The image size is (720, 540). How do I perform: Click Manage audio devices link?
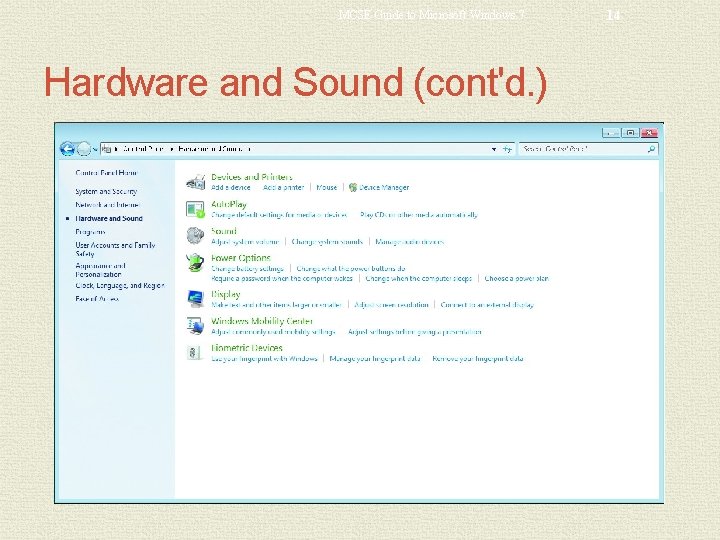tap(410, 242)
